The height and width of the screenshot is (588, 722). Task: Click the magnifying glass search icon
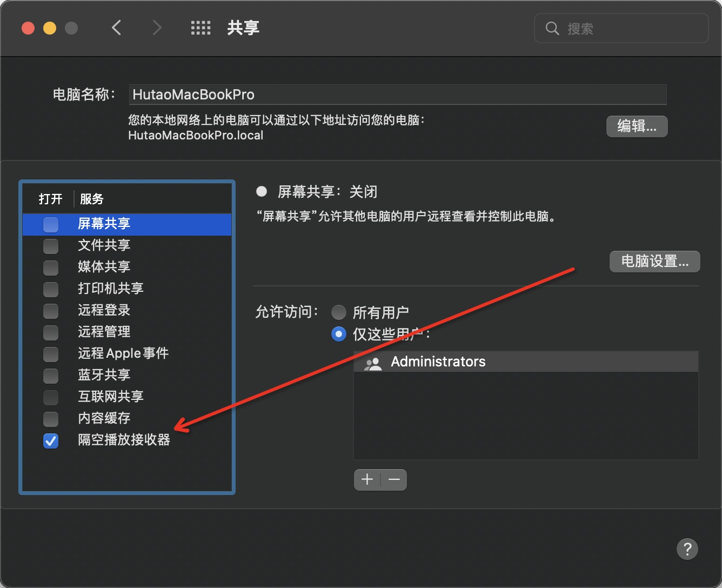click(552, 29)
